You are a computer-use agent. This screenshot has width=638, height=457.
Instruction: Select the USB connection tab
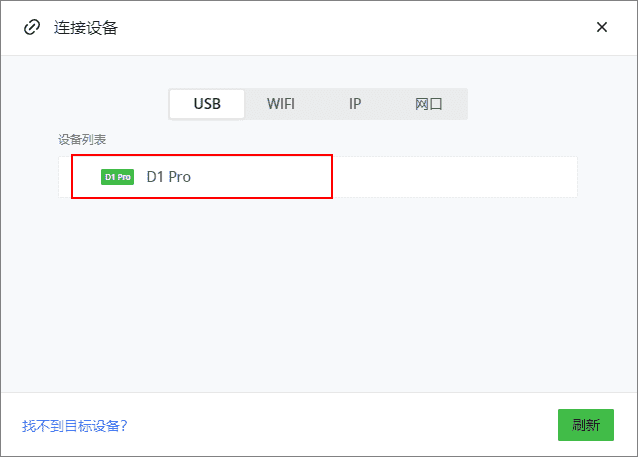[x=207, y=104]
